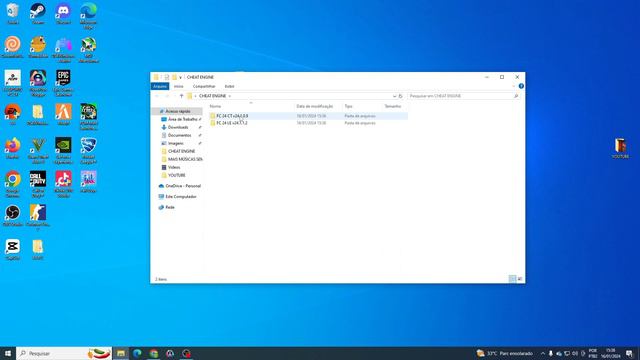
Task: Expand the ribbon with the chevron
Action: click(513, 86)
